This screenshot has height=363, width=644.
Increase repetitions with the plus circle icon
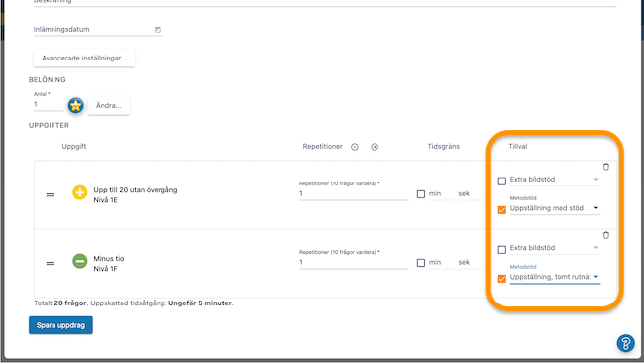[x=375, y=147]
